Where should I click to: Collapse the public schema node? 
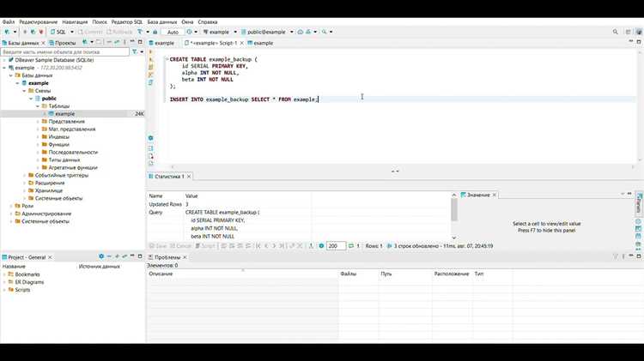click(31, 99)
